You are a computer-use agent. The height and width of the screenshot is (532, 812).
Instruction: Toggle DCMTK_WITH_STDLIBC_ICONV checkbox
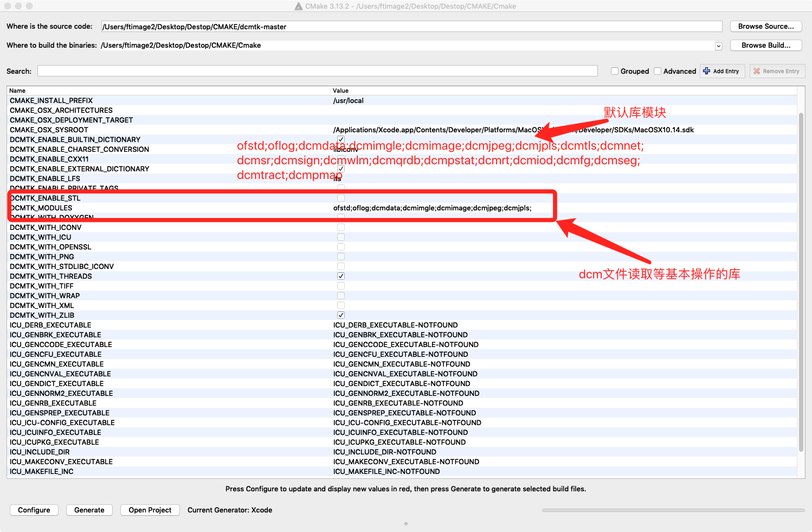point(341,266)
